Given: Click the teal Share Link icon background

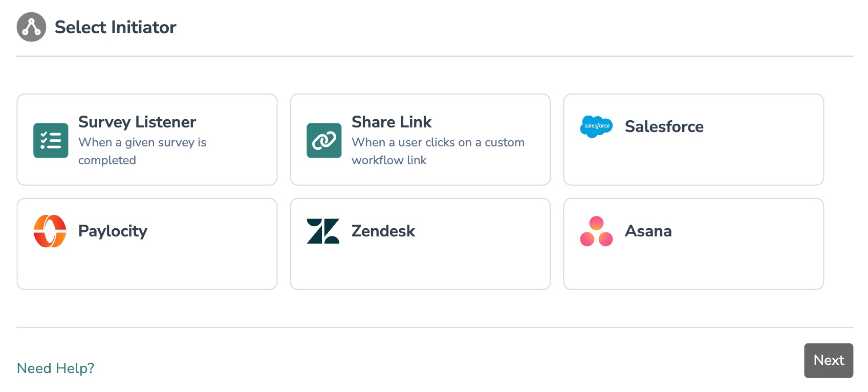Looking at the screenshot, I should point(323,141).
